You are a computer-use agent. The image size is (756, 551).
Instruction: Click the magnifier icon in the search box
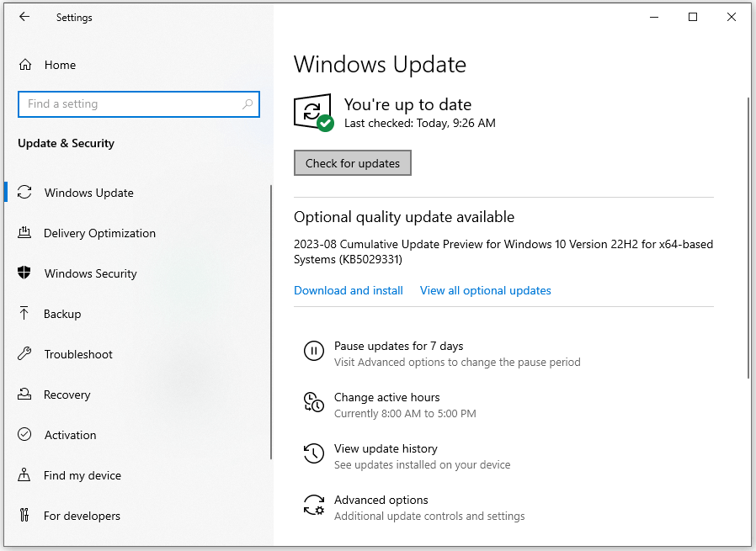(x=248, y=104)
